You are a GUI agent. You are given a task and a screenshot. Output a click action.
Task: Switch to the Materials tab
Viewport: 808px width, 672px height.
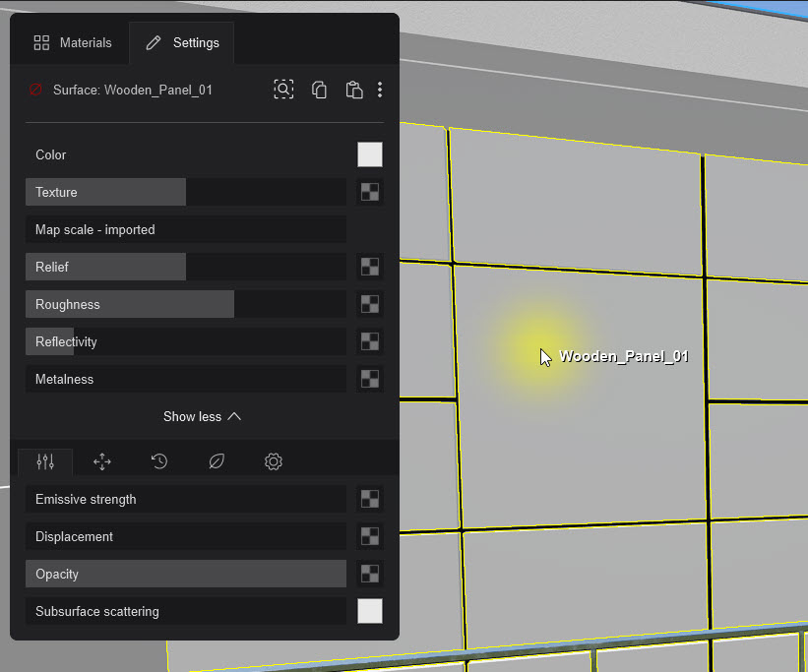click(73, 43)
